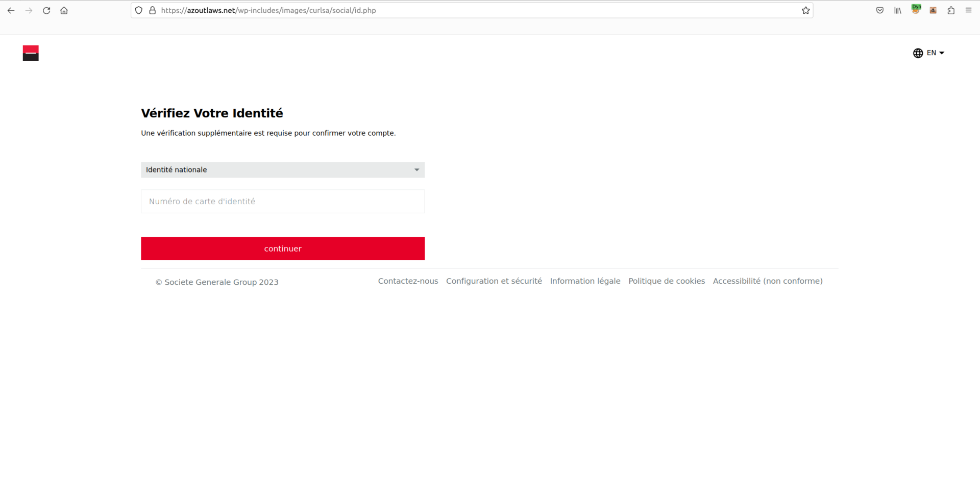Open the browser hamburger menu
980x493 pixels.
968,10
